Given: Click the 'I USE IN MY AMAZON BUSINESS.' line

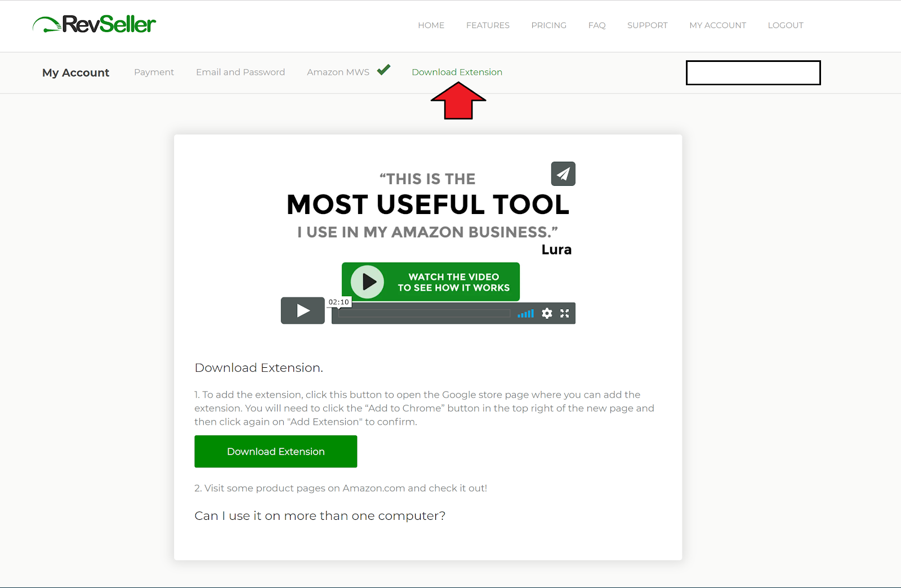Looking at the screenshot, I should pos(427,232).
